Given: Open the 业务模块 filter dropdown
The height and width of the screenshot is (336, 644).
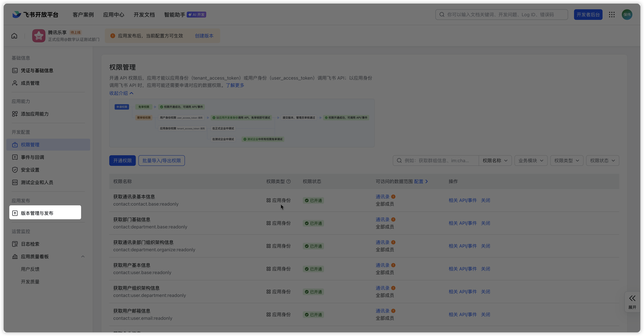Looking at the screenshot, I should click(531, 161).
